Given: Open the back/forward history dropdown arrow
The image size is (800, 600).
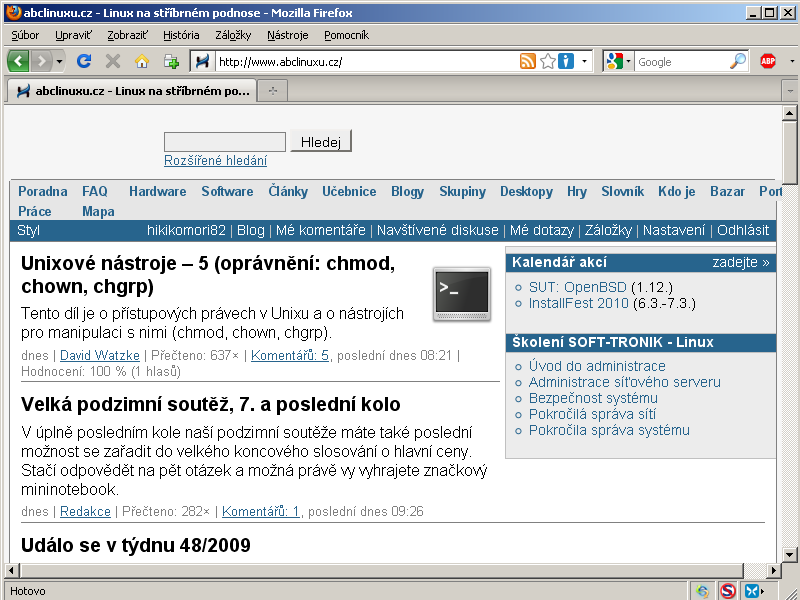Looking at the screenshot, I should pos(59,62).
